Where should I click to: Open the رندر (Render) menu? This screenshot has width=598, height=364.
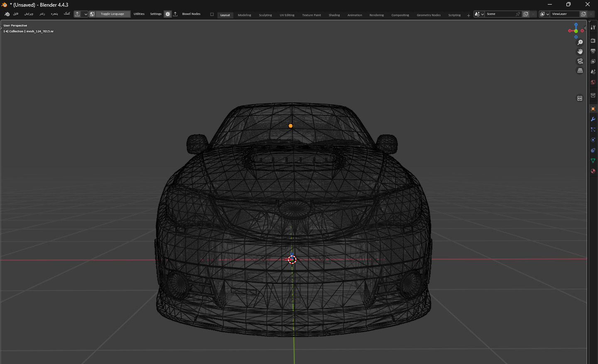click(x=42, y=14)
